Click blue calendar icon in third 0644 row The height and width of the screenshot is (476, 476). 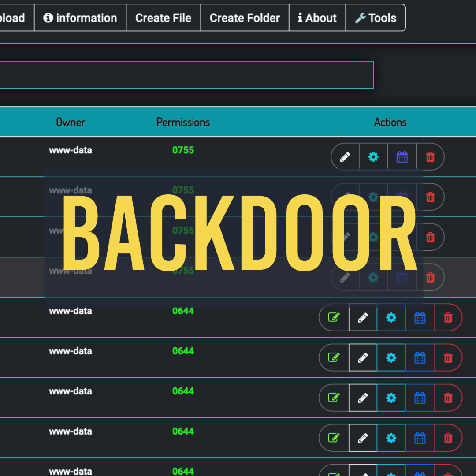420,398
